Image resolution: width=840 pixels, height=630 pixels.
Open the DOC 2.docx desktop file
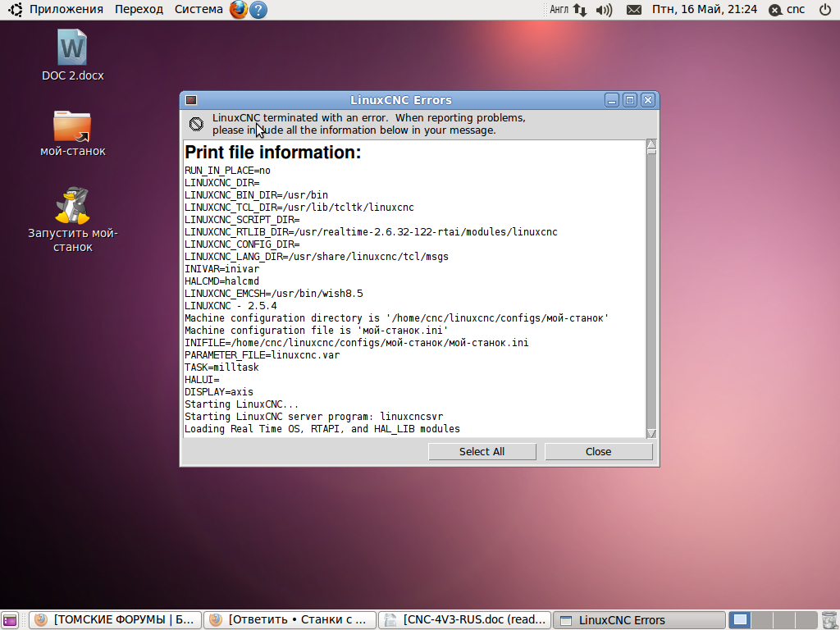(72, 55)
